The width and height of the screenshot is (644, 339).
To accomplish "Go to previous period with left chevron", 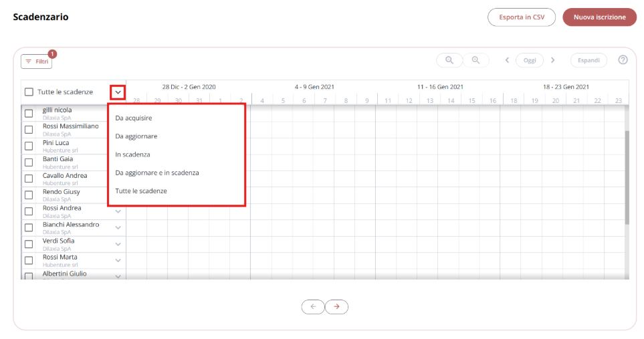I will click(x=507, y=60).
